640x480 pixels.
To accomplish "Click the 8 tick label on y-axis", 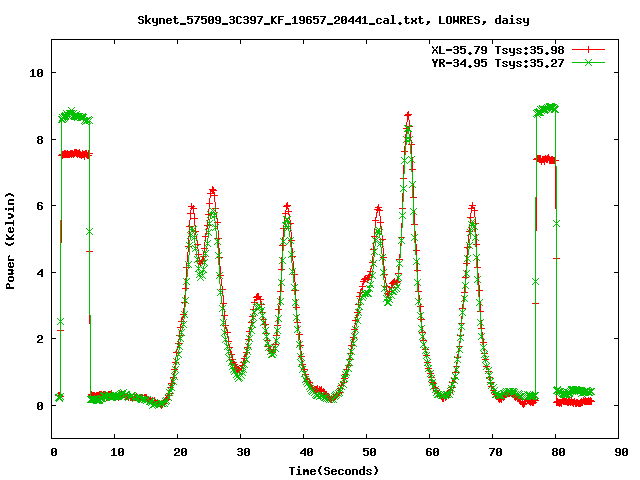I will (x=39, y=140).
